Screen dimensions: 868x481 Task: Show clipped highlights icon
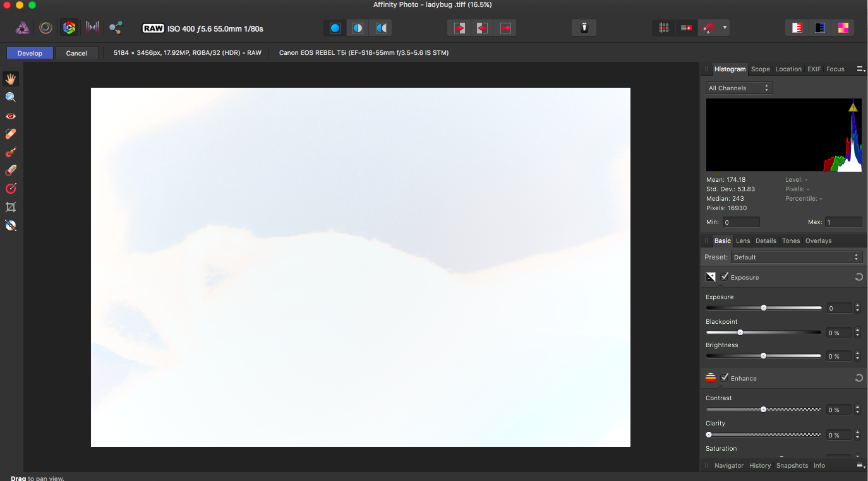click(797, 28)
